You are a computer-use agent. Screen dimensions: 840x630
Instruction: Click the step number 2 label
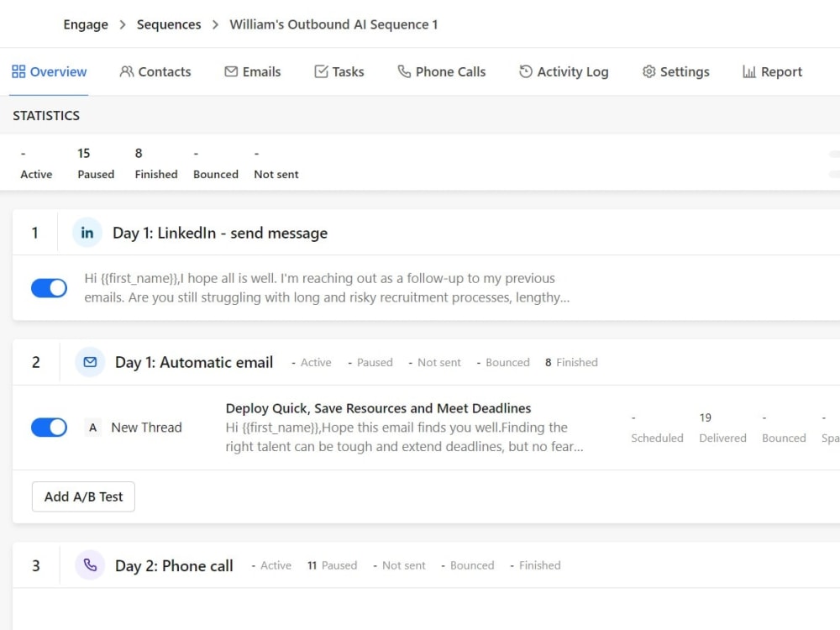36,363
